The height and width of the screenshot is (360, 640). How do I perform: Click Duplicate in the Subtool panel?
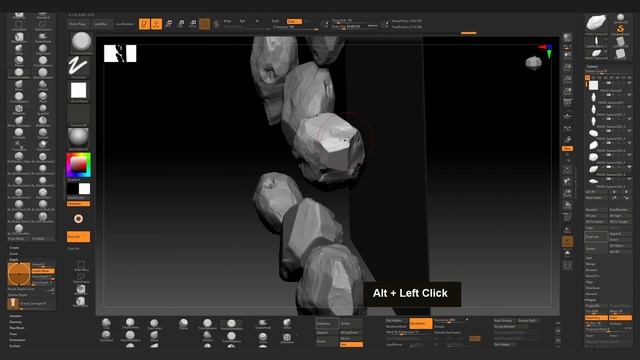click(596, 237)
